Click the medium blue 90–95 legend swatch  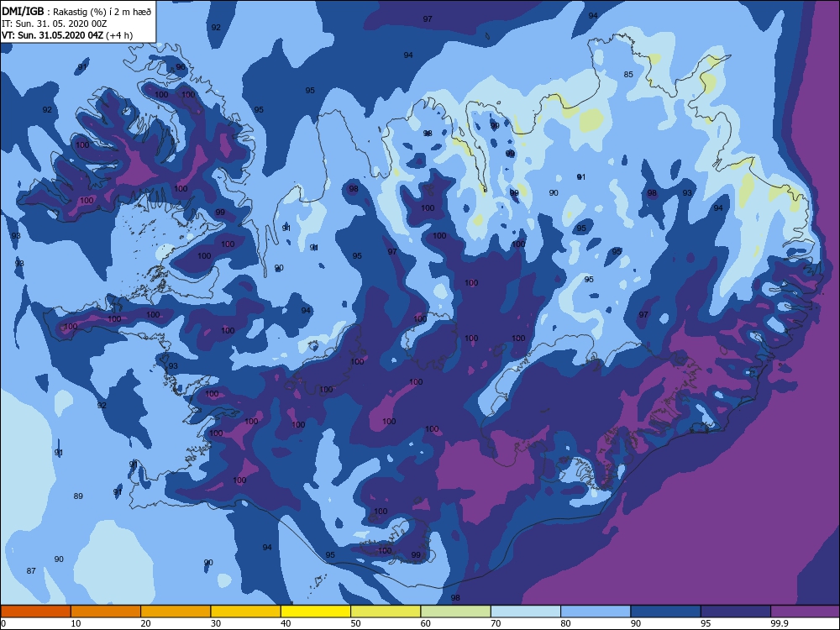tap(666, 612)
